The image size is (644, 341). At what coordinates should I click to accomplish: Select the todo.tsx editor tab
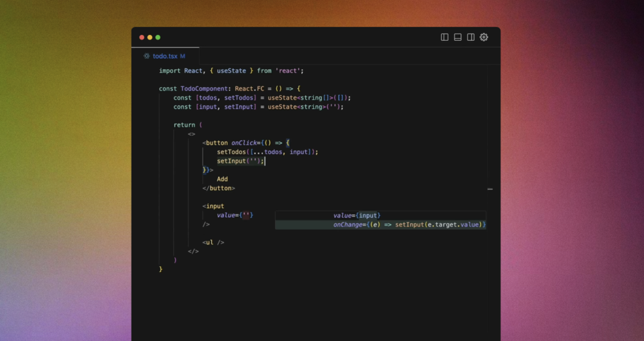(165, 56)
